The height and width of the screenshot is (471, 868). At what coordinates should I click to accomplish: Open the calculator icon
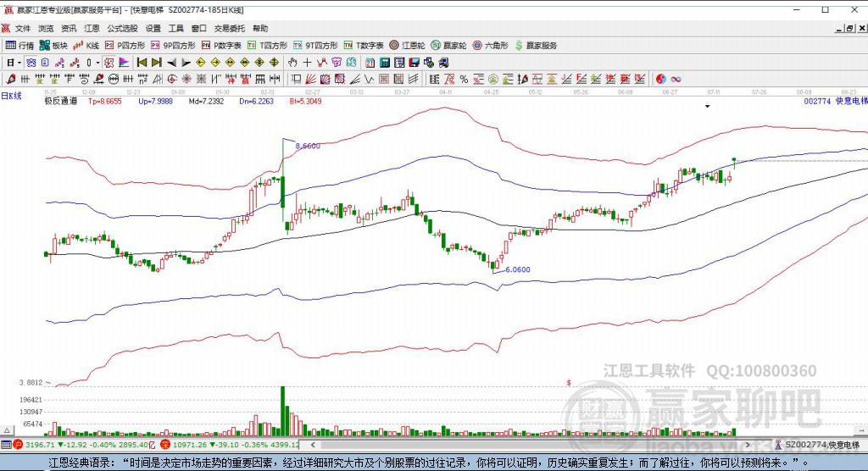coord(385,63)
